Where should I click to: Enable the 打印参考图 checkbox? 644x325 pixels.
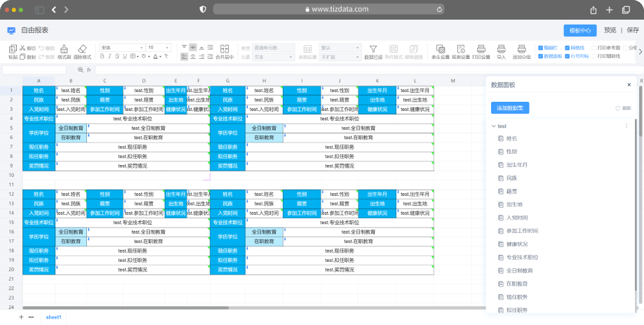pyautogui.click(x=594, y=48)
